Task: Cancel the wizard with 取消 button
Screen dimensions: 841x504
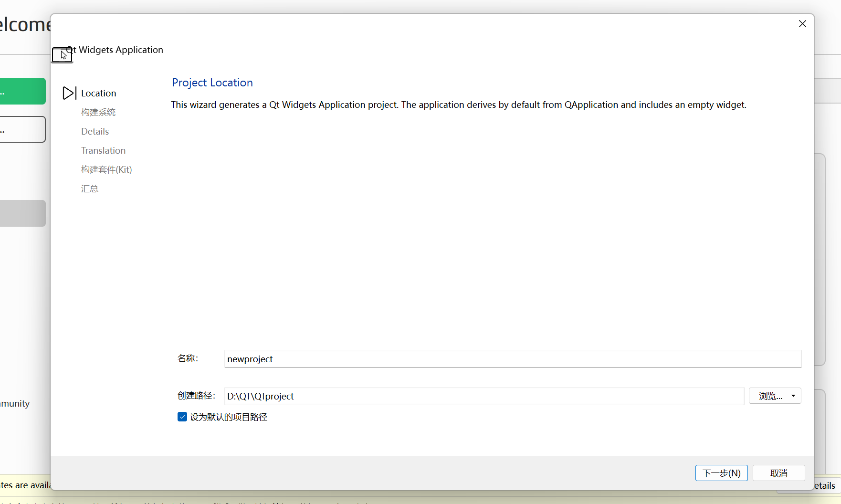Action: click(778, 473)
